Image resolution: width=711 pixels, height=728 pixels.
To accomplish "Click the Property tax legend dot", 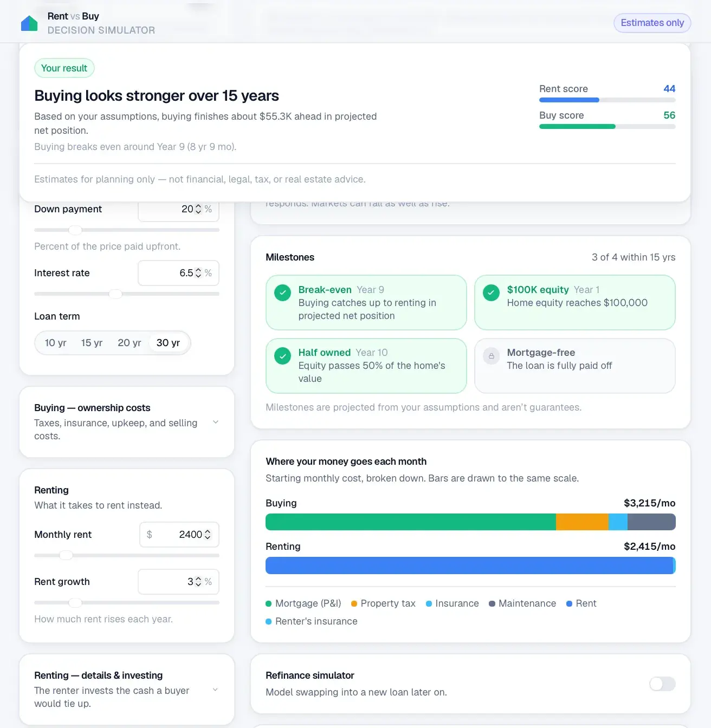I will (x=354, y=603).
